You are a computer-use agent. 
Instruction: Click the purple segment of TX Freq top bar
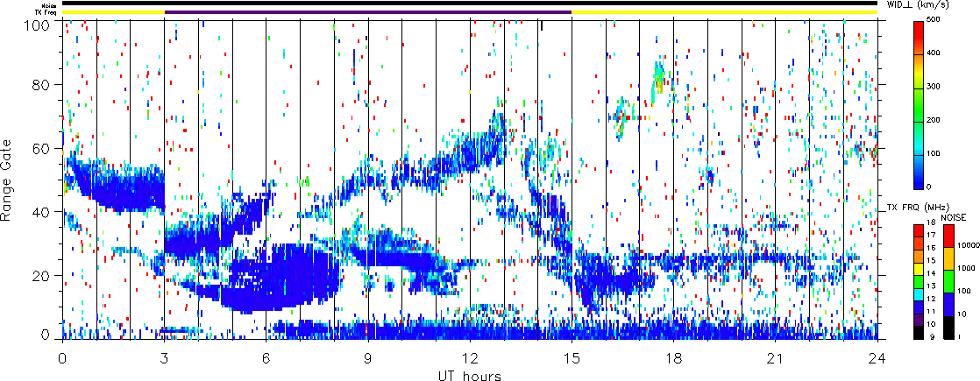(368, 12)
